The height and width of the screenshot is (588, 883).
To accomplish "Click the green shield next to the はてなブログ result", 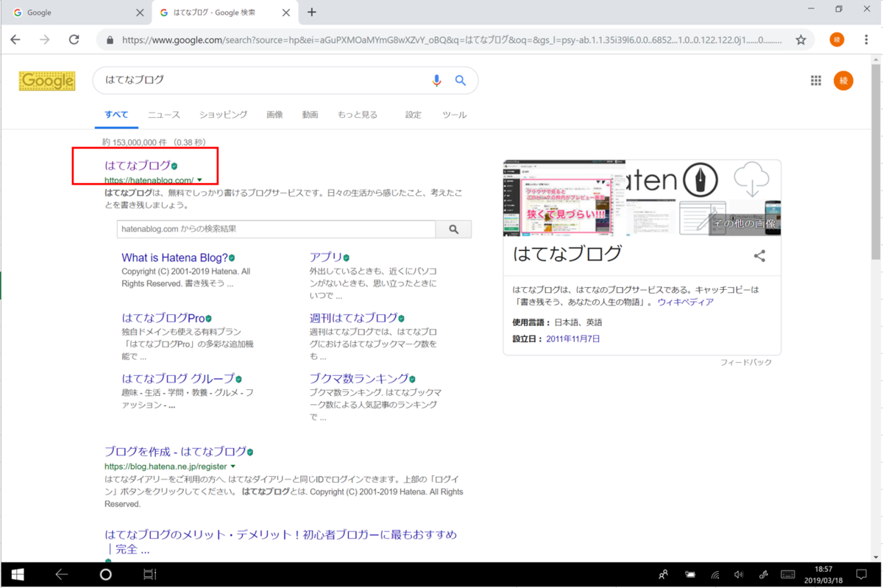I will [174, 166].
